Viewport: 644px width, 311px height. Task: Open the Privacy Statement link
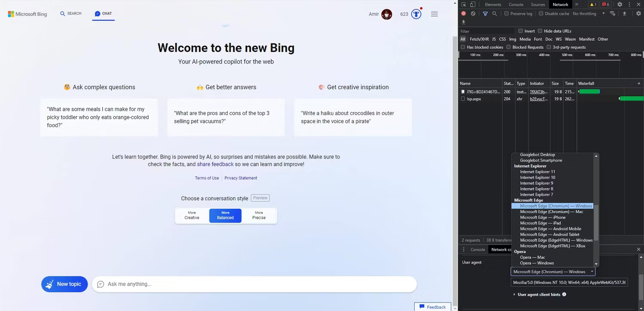pyautogui.click(x=241, y=178)
